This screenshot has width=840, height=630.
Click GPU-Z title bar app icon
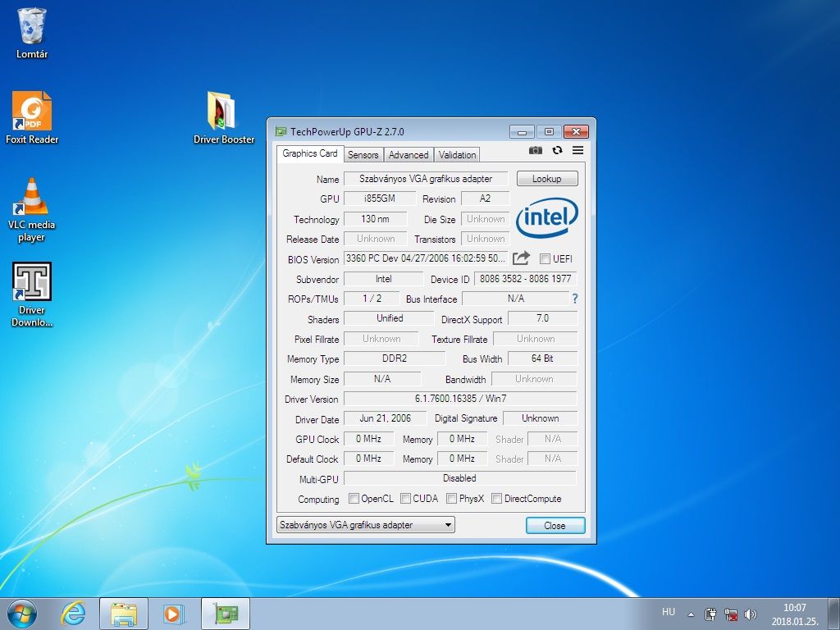pyautogui.click(x=281, y=131)
